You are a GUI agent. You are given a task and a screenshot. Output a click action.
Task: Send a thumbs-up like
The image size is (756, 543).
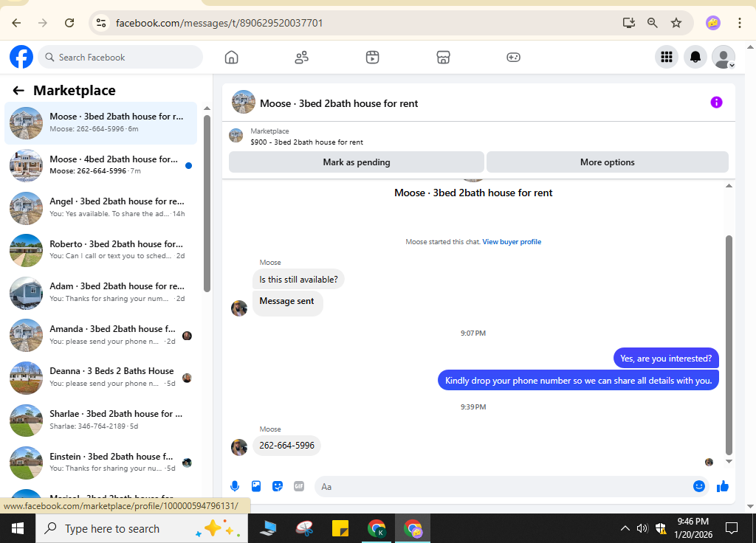[x=722, y=486]
